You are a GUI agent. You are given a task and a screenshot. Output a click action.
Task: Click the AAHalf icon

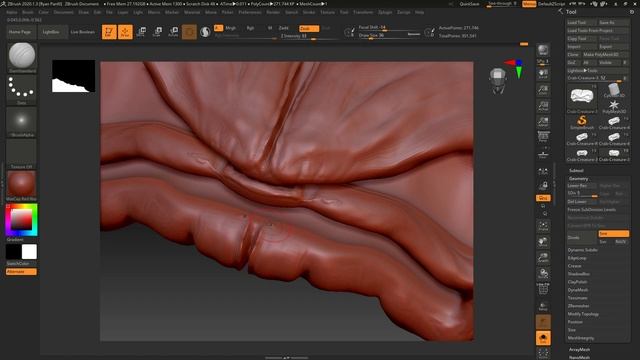(543, 122)
